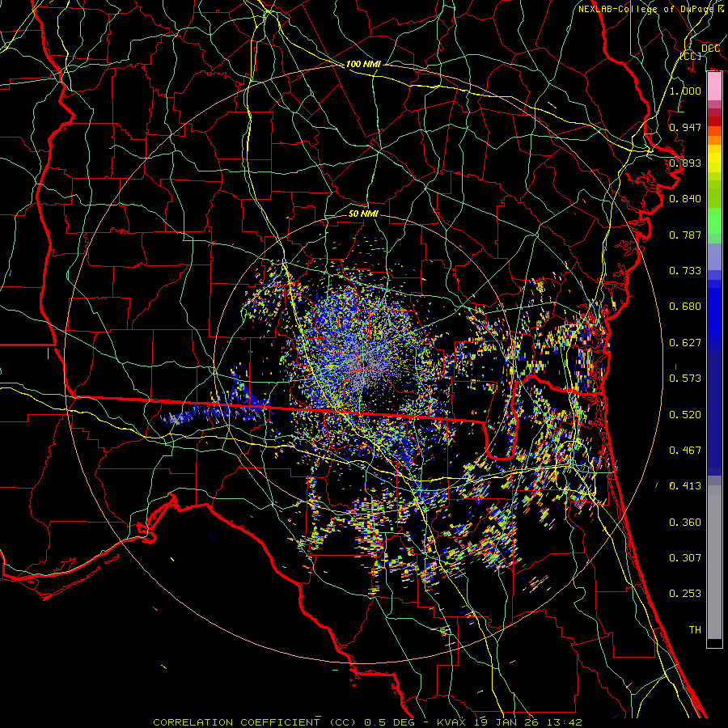Click the 0.573 scale value
The width and height of the screenshot is (728, 728).
[685, 379]
